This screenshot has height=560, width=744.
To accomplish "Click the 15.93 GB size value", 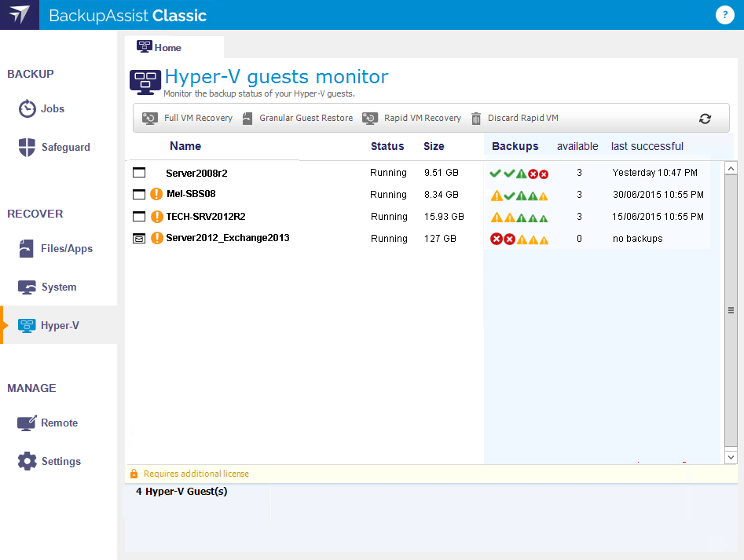I will tap(444, 217).
